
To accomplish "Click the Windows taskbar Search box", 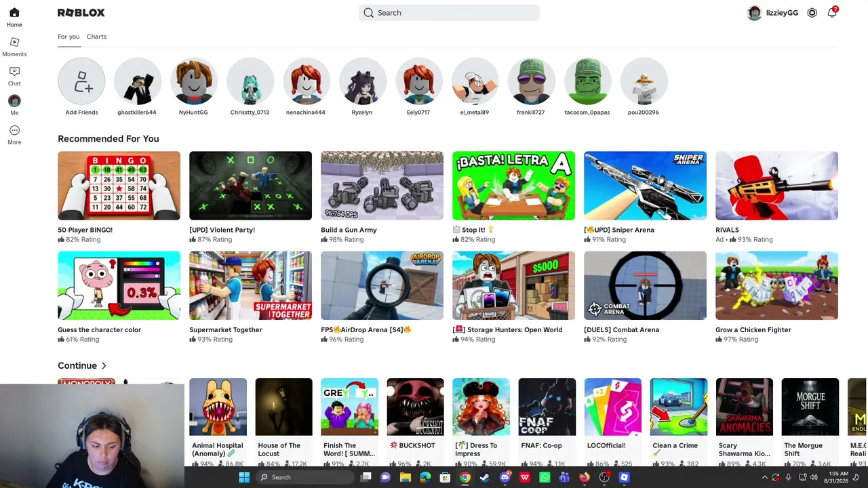I will coord(305,477).
